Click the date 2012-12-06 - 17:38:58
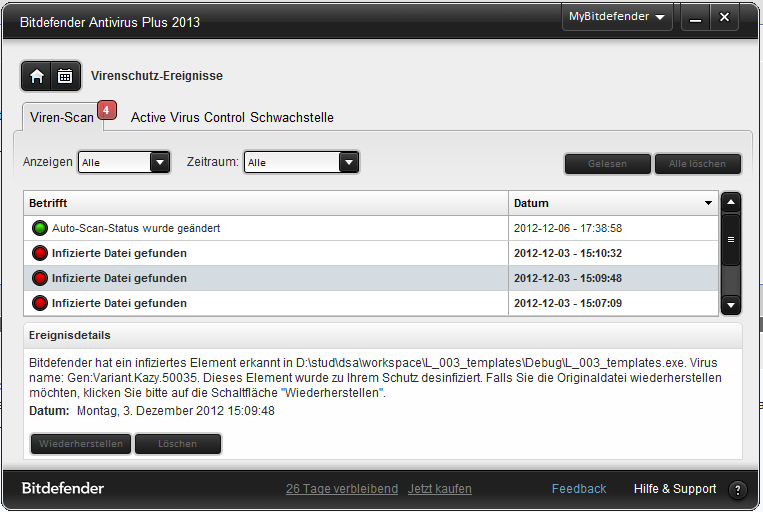 pos(568,228)
